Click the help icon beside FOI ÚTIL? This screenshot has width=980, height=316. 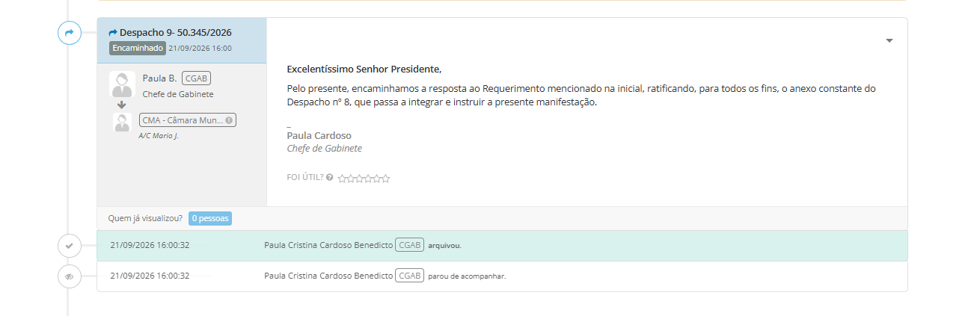click(x=329, y=178)
